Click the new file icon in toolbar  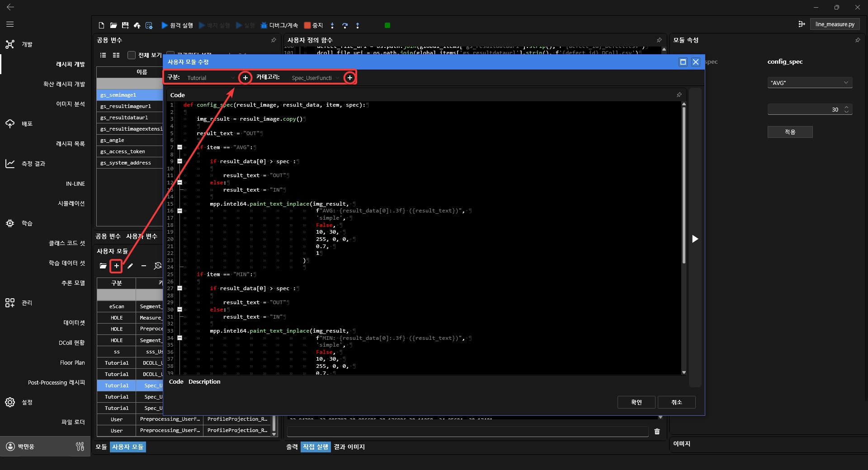pyautogui.click(x=101, y=25)
